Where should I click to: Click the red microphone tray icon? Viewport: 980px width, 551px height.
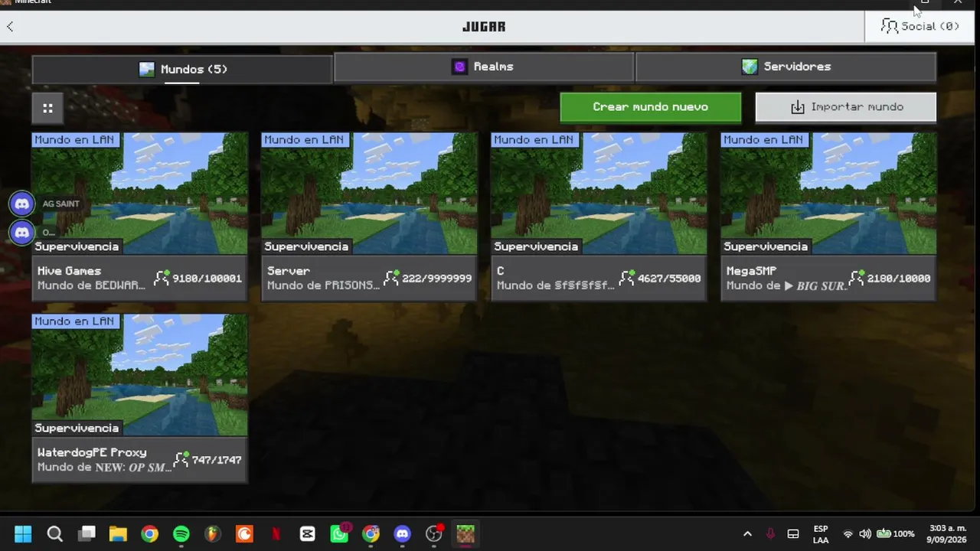pyautogui.click(x=771, y=533)
